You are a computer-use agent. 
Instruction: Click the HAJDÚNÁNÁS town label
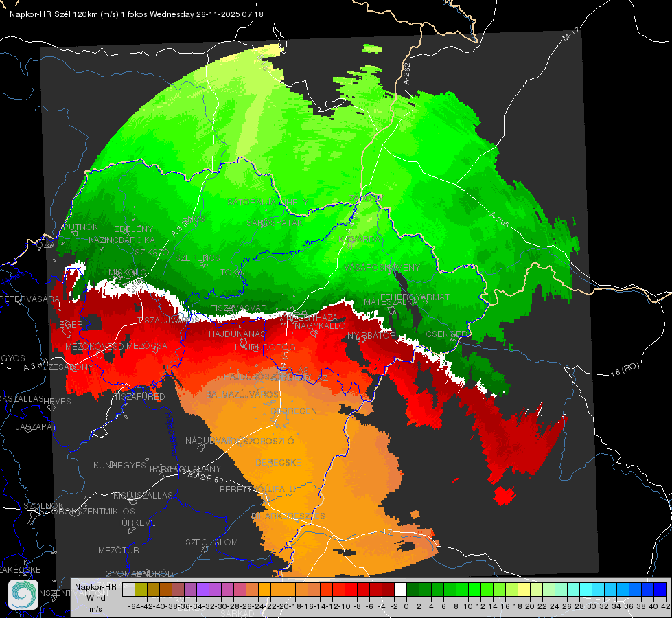(x=237, y=334)
